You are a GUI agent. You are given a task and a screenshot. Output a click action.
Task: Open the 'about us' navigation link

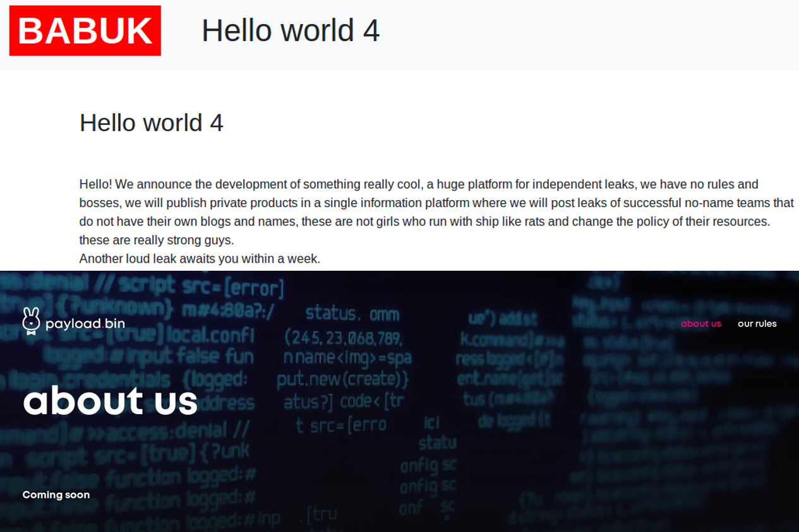point(700,324)
